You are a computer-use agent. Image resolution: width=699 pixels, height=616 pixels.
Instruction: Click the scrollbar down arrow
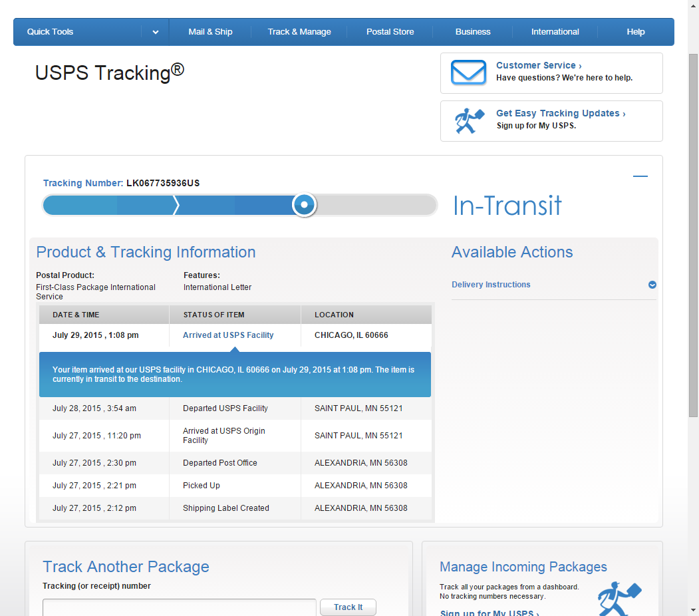(x=693, y=609)
